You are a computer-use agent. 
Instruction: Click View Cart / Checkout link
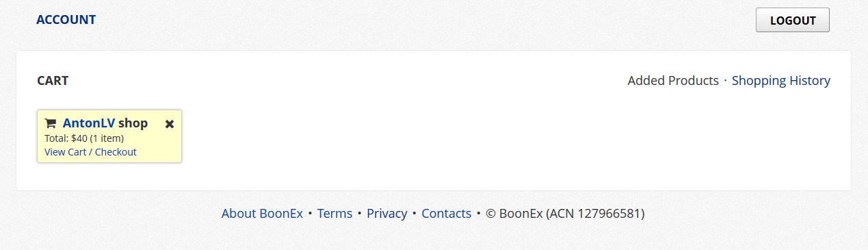[90, 152]
